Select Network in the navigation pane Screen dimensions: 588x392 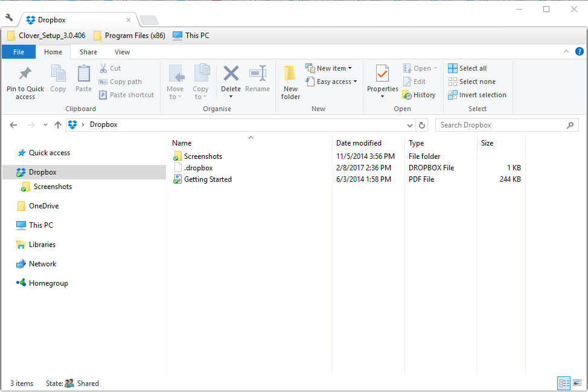pyautogui.click(x=36, y=264)
